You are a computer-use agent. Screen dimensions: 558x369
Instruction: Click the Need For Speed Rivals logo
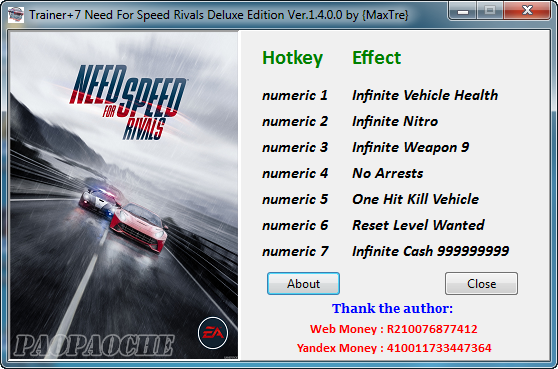click(128, 102)
